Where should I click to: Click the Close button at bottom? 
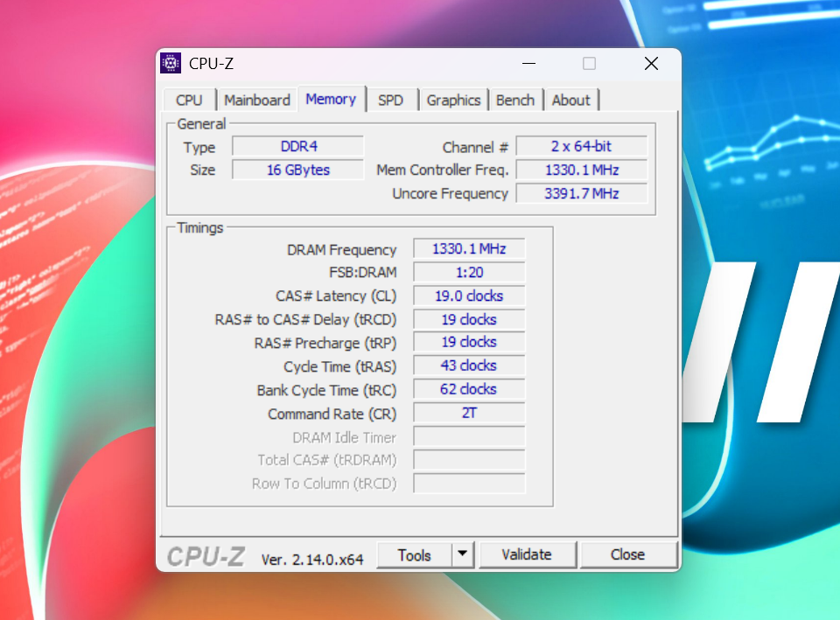click(628, 554)
